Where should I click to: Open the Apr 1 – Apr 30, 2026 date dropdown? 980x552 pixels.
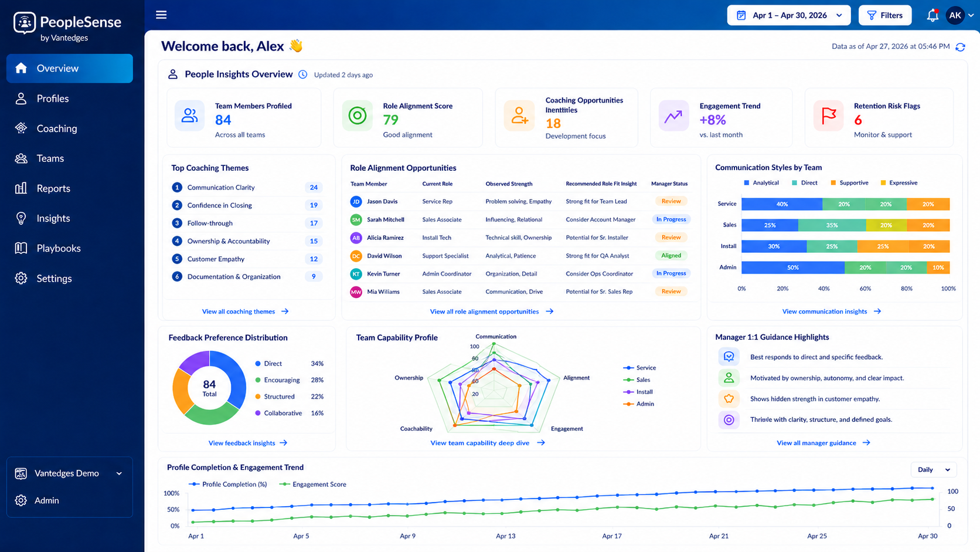pos(789,15)
